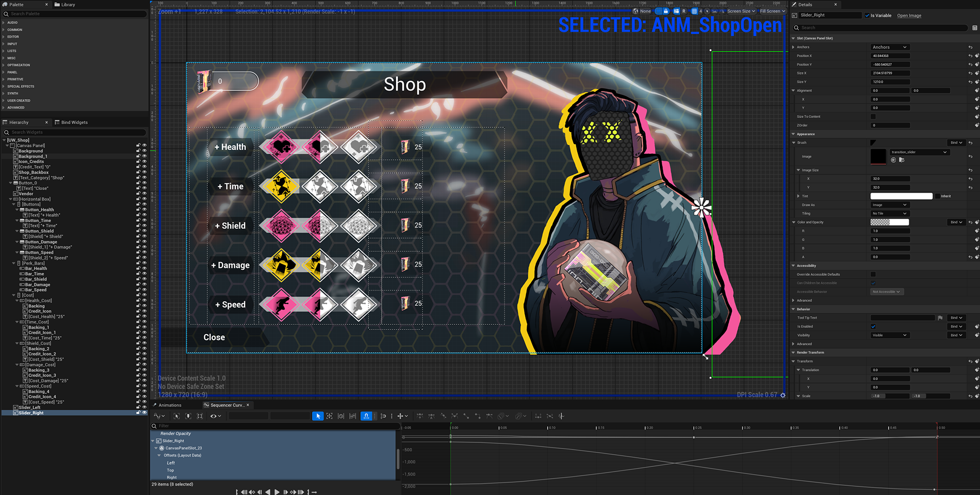
Task: Open the Draw As Image dropdown
Action: (890, 205)
